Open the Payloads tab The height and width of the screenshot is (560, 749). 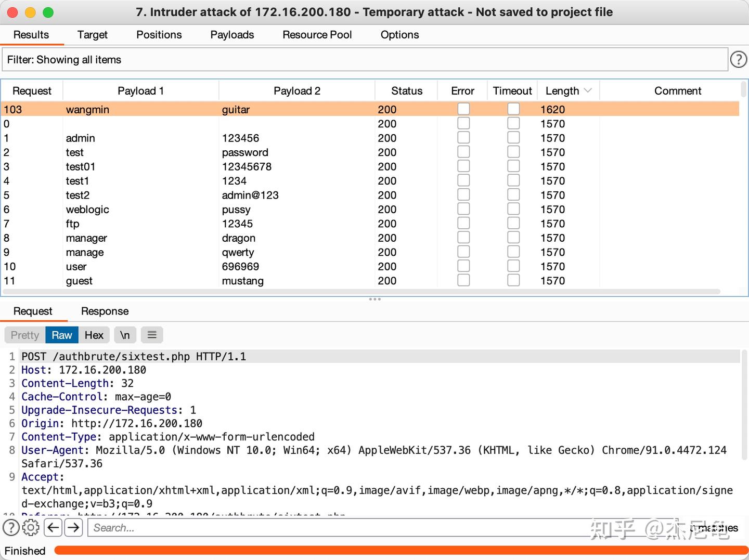point(232,35)
